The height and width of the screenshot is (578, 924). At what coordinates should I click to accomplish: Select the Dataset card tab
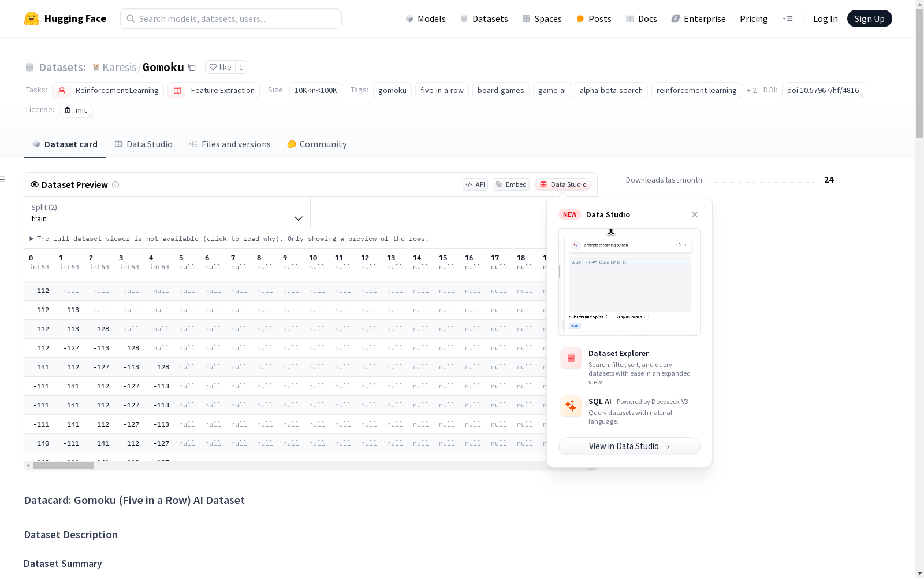pos(65,144)
